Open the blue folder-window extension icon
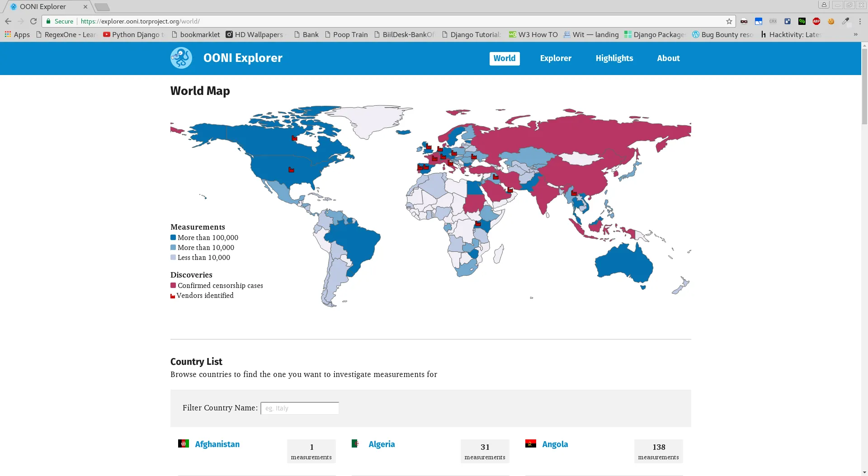 [759, 21]
